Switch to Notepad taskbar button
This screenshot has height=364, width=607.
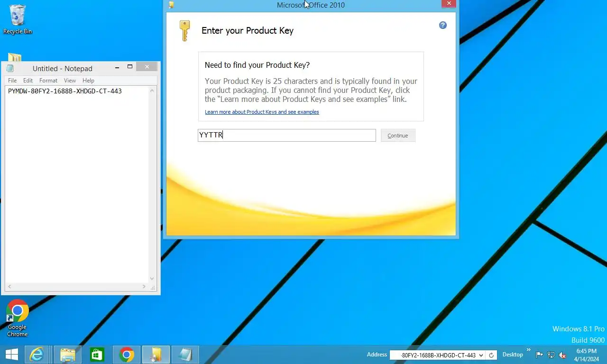(x=185, y=355)
